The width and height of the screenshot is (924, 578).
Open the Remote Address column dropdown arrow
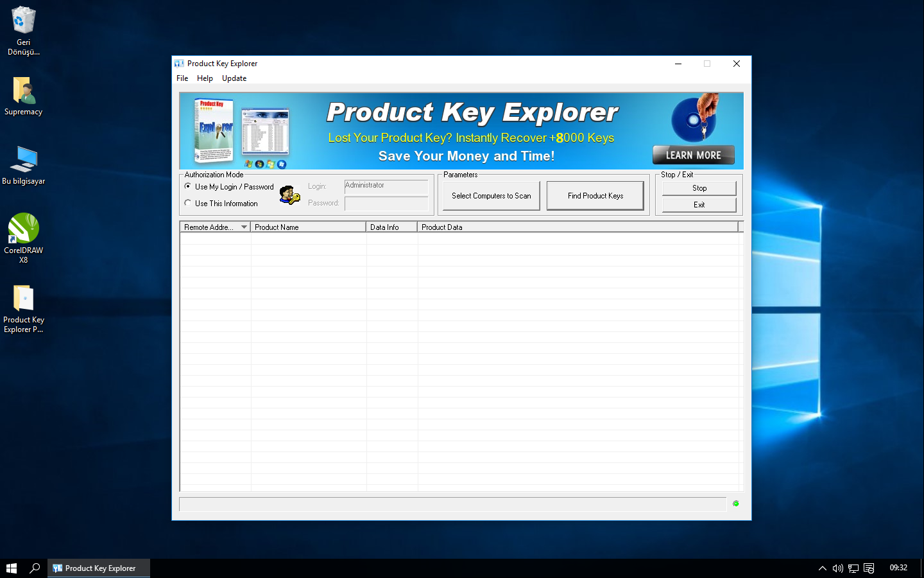click(244, 227)
